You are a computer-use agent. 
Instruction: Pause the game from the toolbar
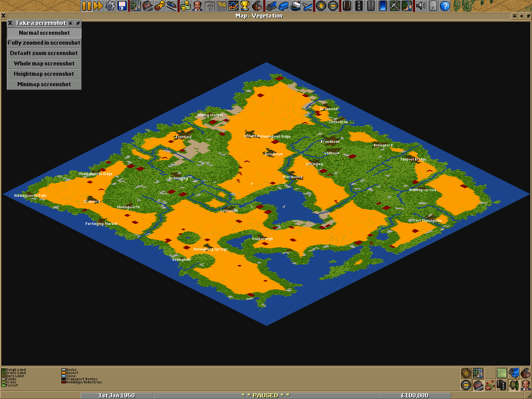point(87,6)
